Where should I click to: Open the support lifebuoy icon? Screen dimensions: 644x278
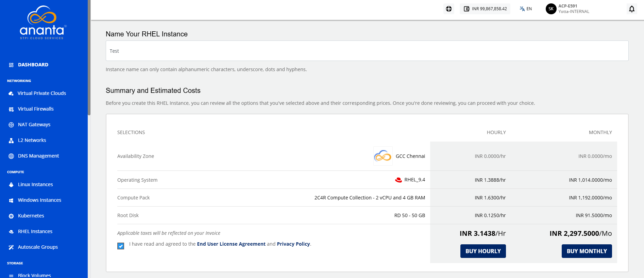click(449, 9)
